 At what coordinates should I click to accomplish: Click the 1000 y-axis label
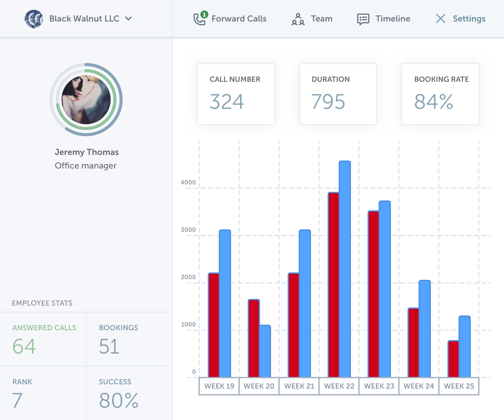tap(188, 324)
